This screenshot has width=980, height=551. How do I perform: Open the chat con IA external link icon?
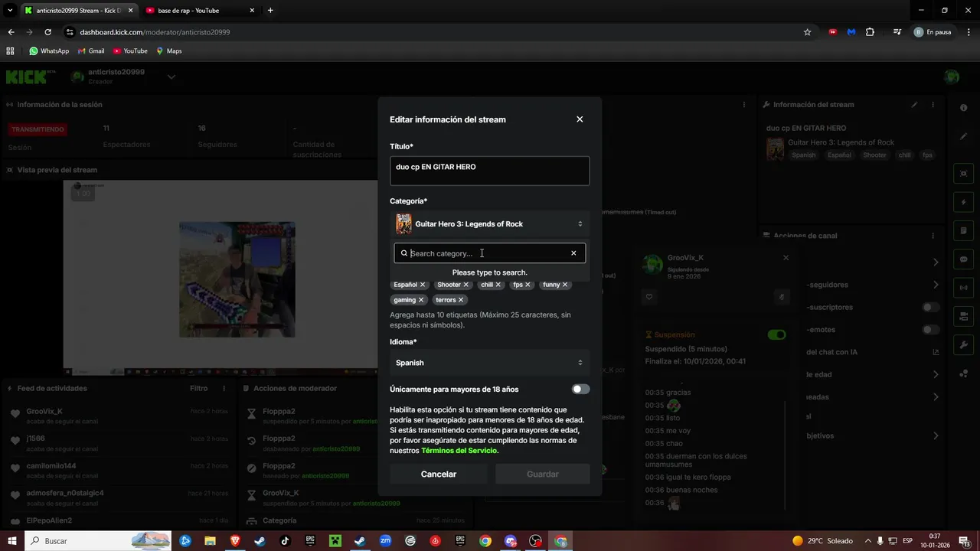[936, 352]
